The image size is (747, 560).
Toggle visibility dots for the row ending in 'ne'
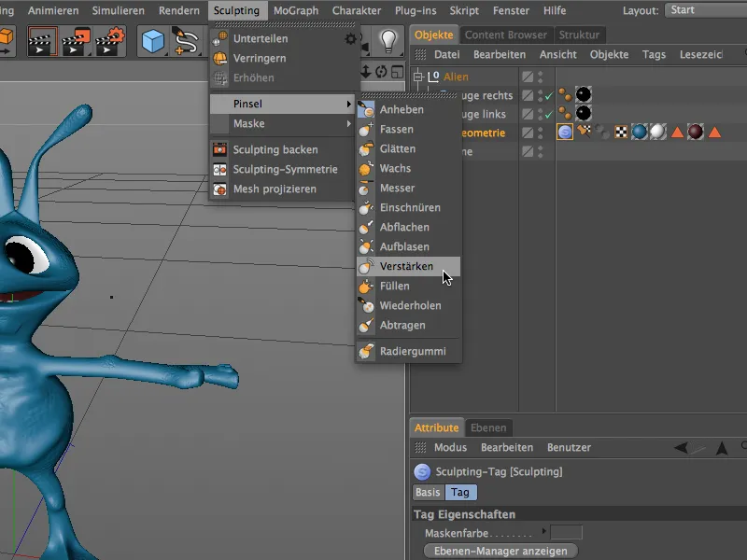(x=541, y=151)
